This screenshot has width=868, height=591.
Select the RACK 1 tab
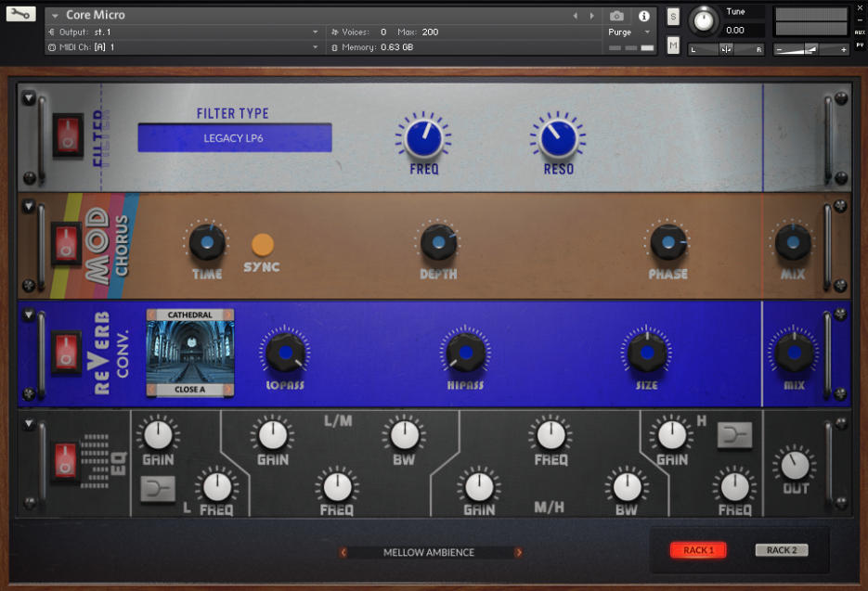tap(698, 549)
